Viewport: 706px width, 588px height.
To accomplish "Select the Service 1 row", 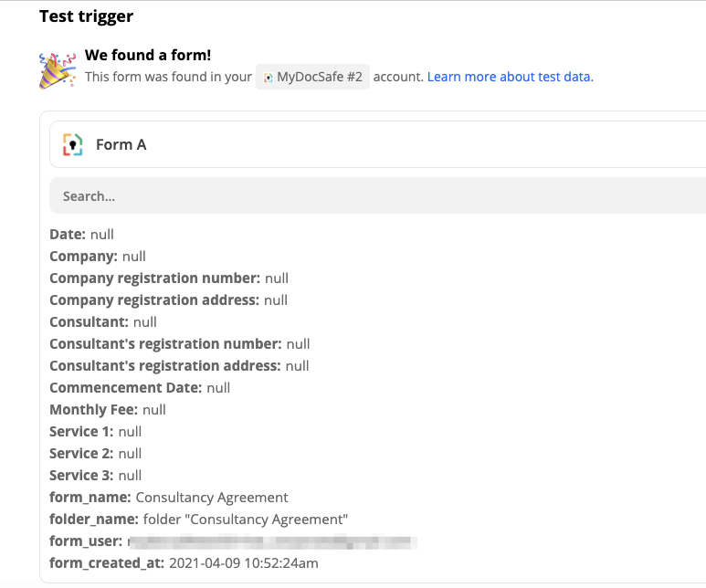I will [x=96, y=432].
